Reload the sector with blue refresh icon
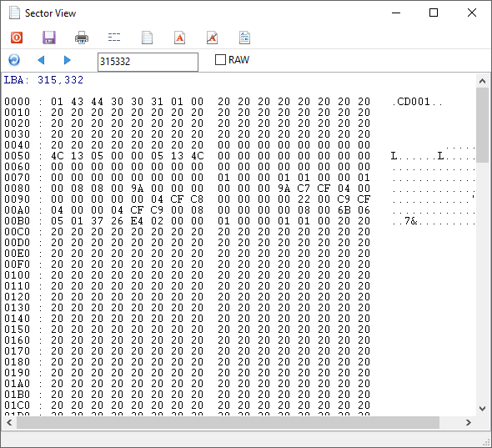Viewport: 492px width, 448px height. point(14,60)
